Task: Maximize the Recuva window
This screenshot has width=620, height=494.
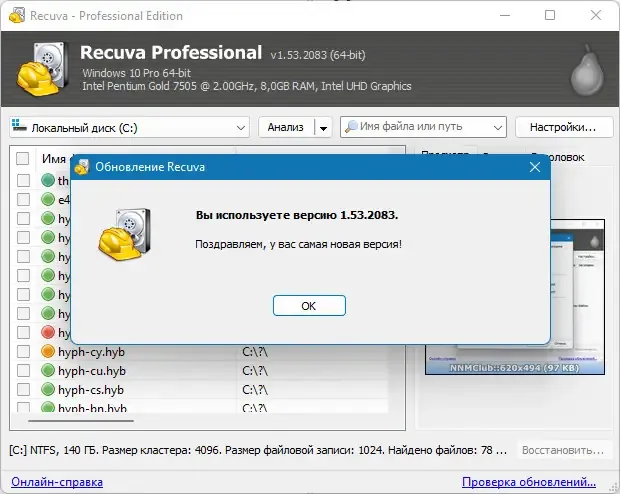Action: [550, 15]
